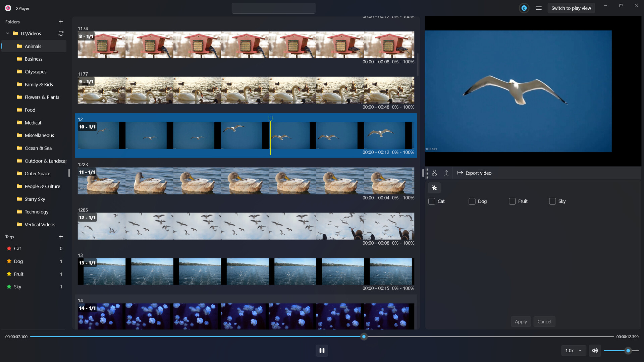Click Switch to play view
Screen dimensions: 644x362
(571, 8)
